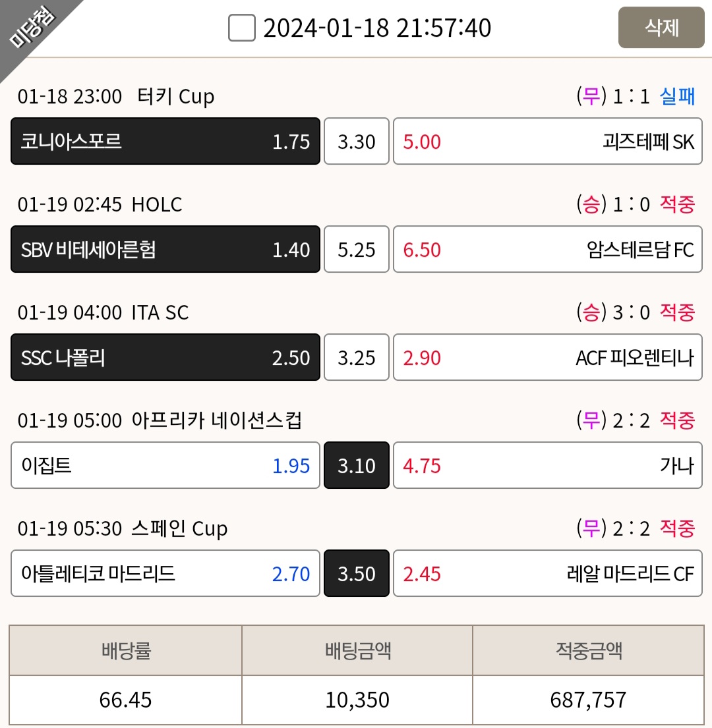Tick the checkbox beside 2024-01-18 21:57:40
This screenshot has height=728, width=712.
point(241,28)
